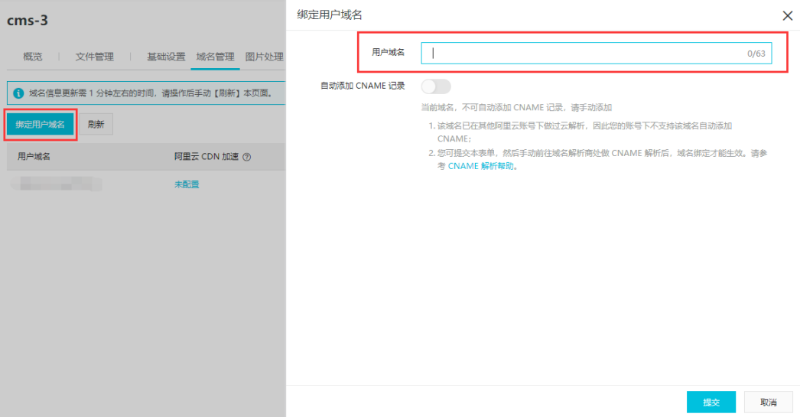800x417 pixels.
Task: Click the cms-3 bucket title
Action: [28, 19]
